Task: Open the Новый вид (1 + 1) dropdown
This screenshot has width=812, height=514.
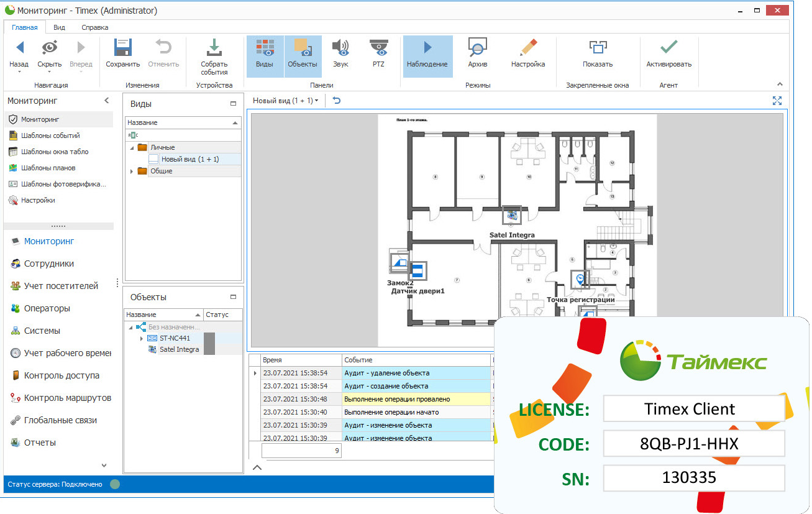Action: click(x=286, y=101)
